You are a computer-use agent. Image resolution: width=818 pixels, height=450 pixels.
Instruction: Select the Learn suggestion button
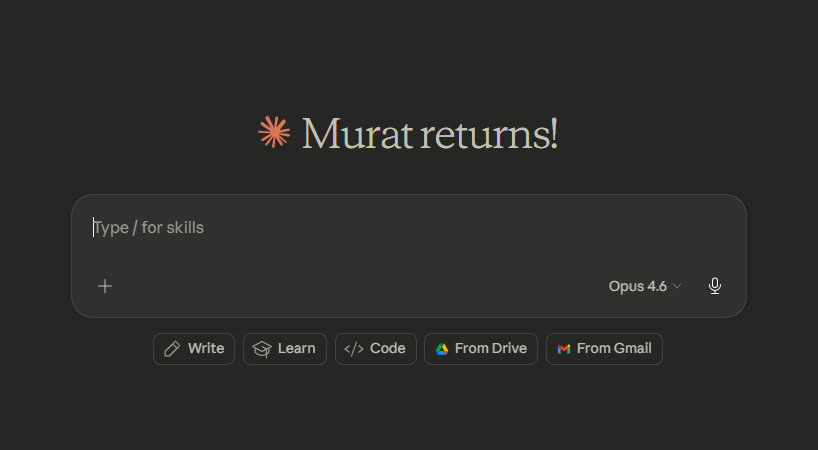(x=285, y=349)
